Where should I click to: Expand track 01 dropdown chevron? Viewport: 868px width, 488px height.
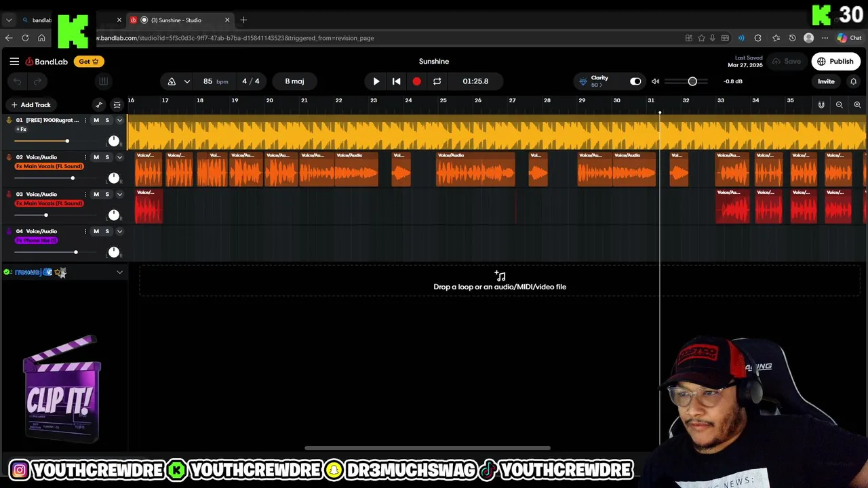119,121
